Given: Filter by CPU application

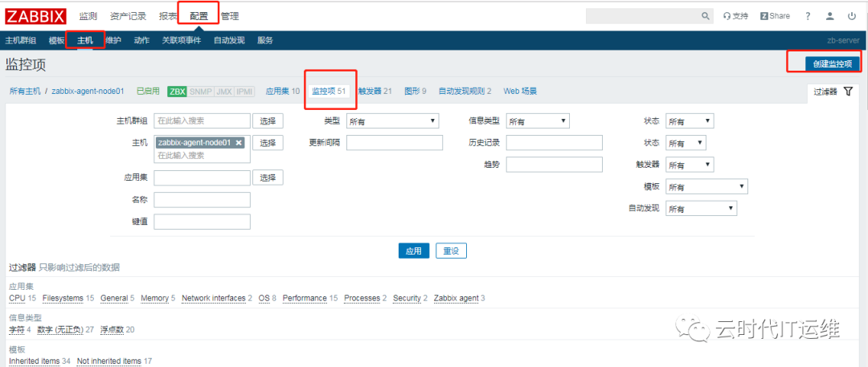Looking at the screenshot, I should coord(15,299).
